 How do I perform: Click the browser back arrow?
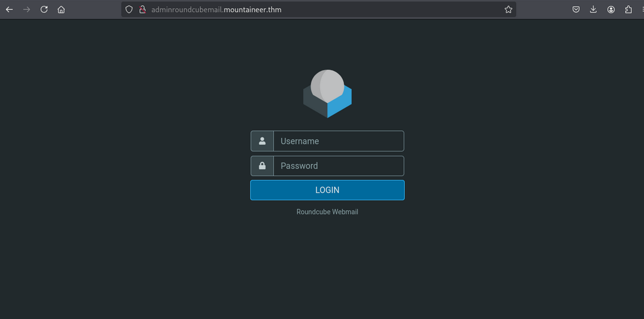9,9
